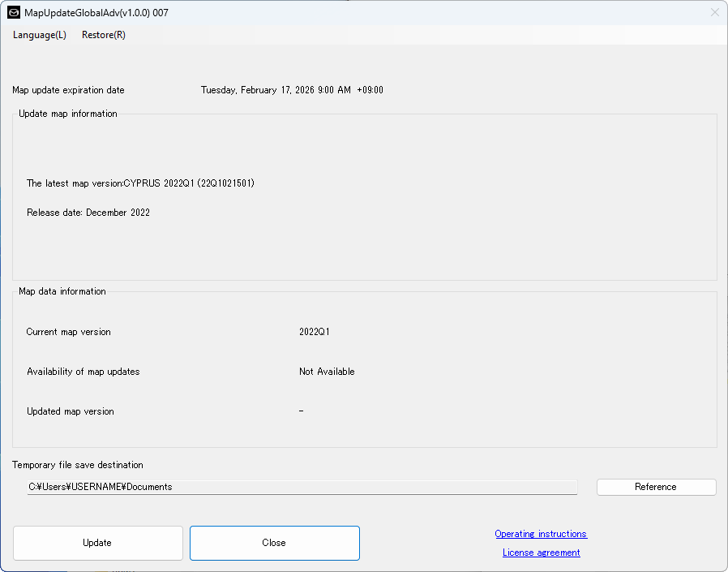The image size is (728, 572).
Task: Click the Map data information group header
Action: tap(62, 291)
